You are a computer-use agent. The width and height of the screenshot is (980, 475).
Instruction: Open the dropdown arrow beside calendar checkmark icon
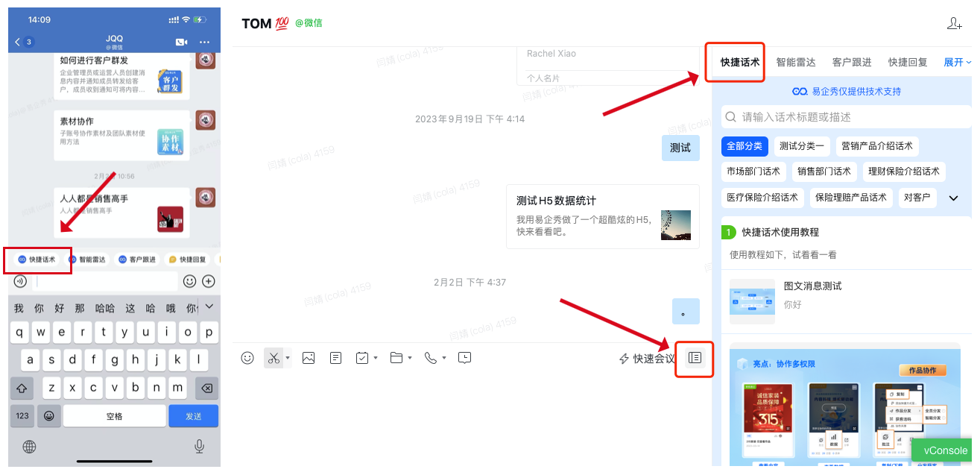coord(376,358)
